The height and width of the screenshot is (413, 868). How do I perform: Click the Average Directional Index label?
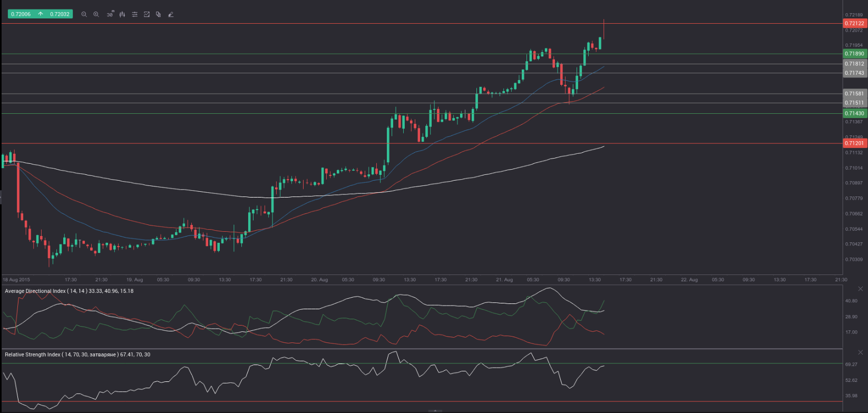(69, 291)
